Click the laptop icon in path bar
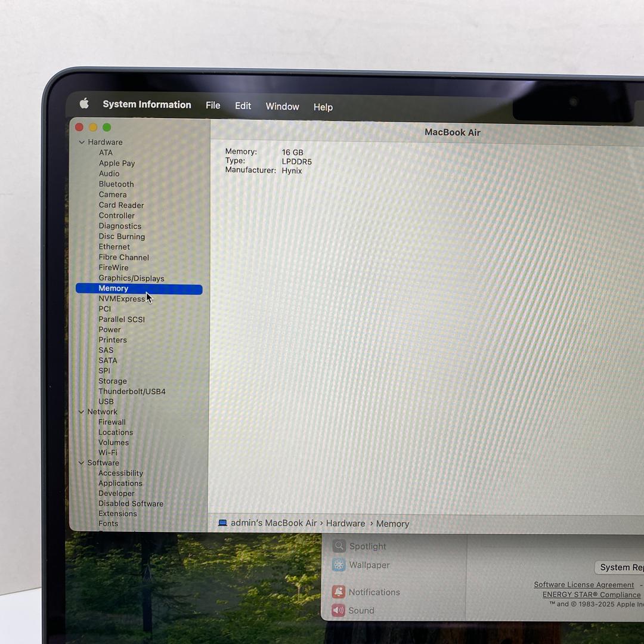 click(x=222, y=523)
